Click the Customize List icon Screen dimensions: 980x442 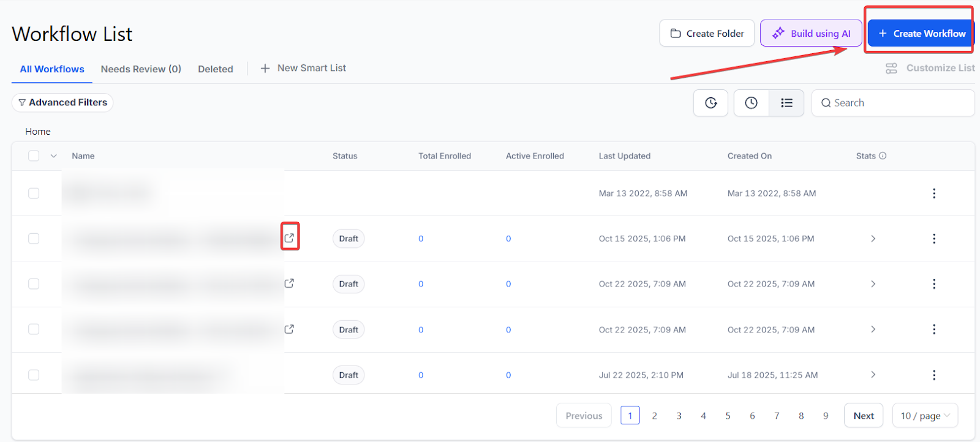point(891,69)
